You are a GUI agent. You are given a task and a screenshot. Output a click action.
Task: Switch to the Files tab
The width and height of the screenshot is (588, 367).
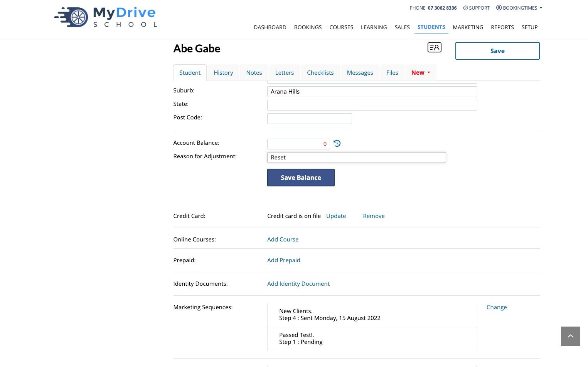click(x=392, y=72)
